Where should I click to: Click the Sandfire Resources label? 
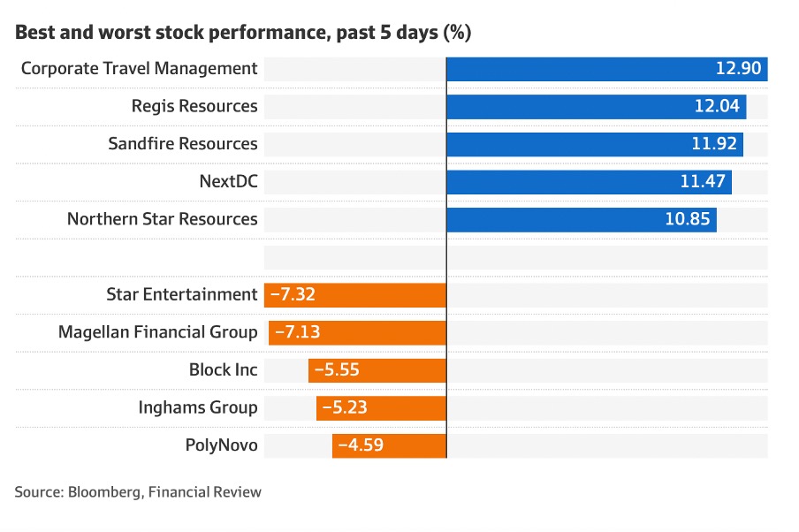(183, 143)
